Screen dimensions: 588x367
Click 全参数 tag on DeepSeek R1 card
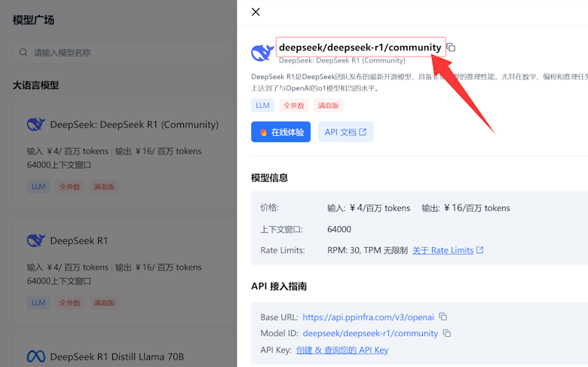[69, 302]
